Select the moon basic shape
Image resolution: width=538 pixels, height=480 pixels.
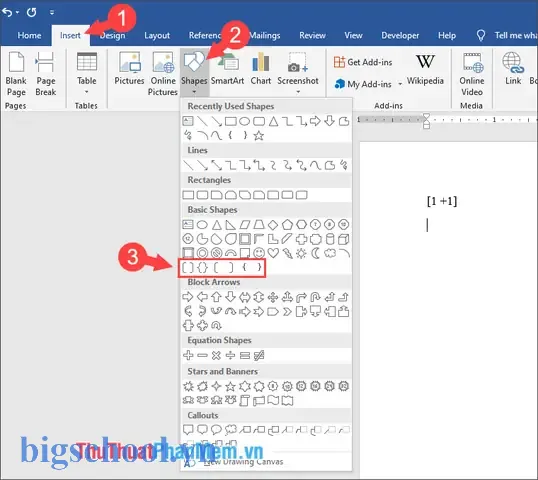pos(315,253)
